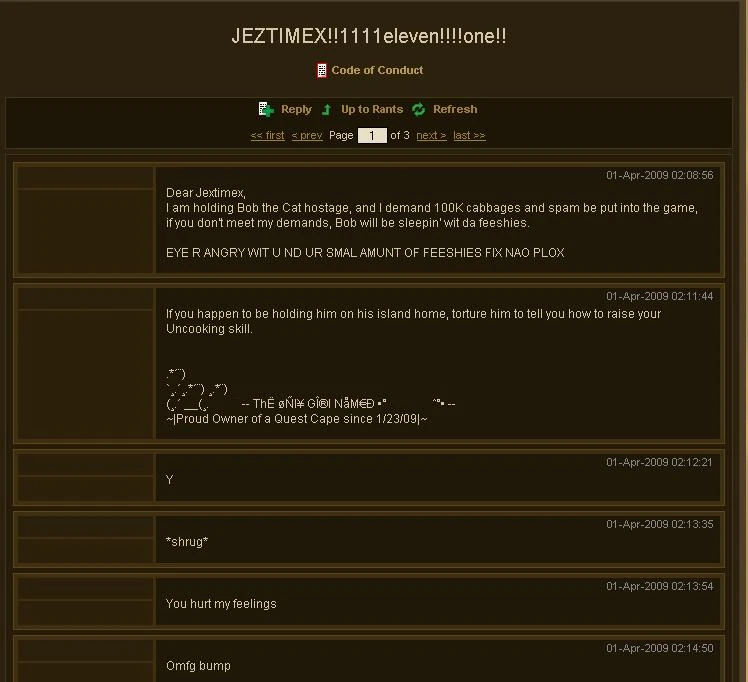Click the "Omfg bump" post message

tap(198, 666)
